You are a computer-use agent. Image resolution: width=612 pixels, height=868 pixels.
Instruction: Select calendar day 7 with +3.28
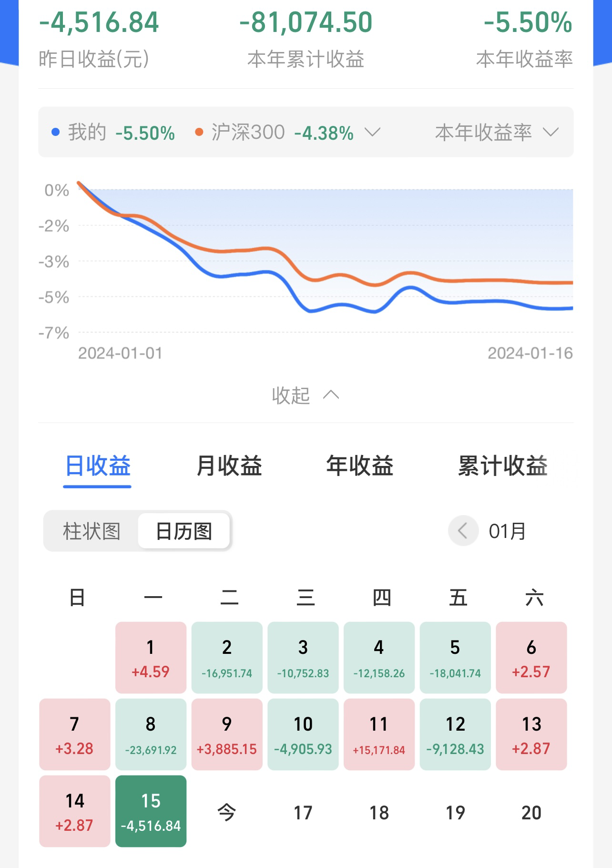pos(75,734)
